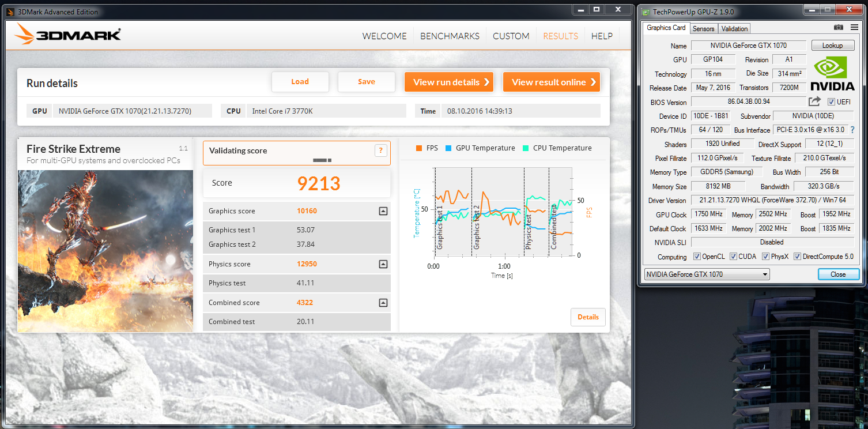Click the Lookup button in GPU-Z
This screenshot has width=868, height=429.
coord(832,46)
